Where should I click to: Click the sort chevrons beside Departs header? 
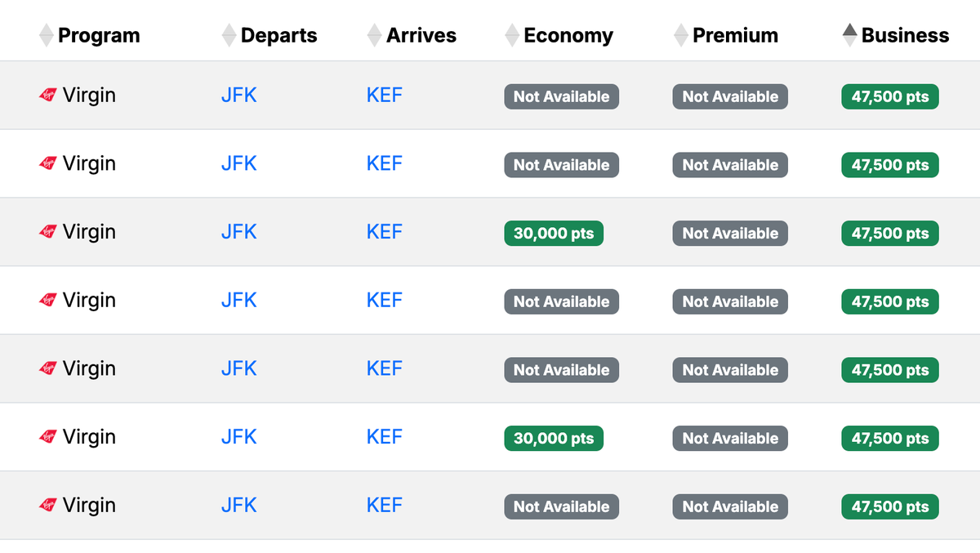tap(229, 34)
